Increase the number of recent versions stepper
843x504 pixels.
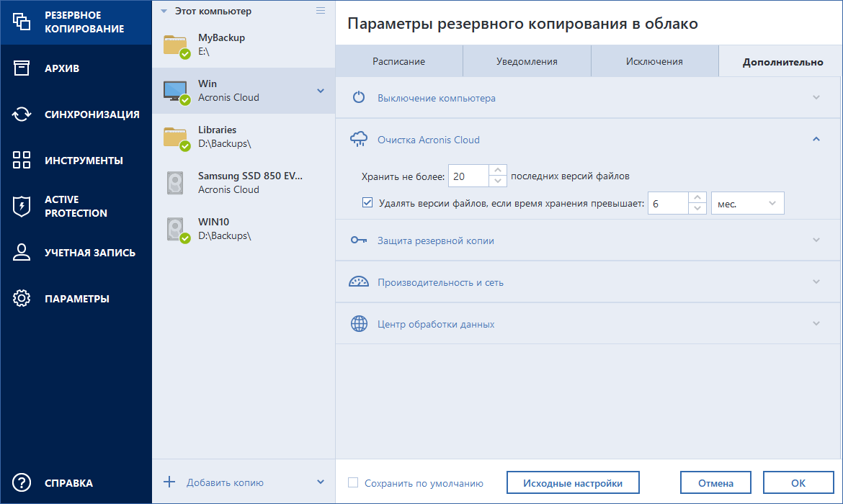[x=498, y=171]
